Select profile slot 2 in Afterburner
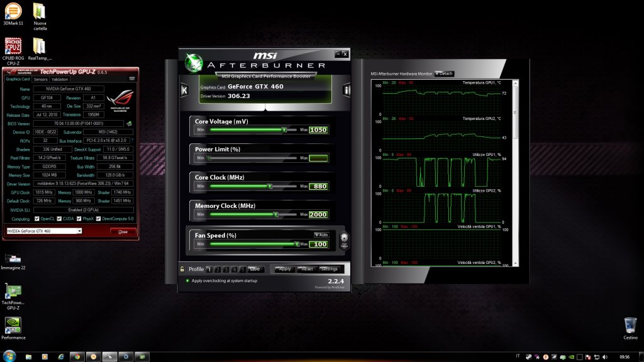Screen dimensions: 644x362 pos(218,269)
